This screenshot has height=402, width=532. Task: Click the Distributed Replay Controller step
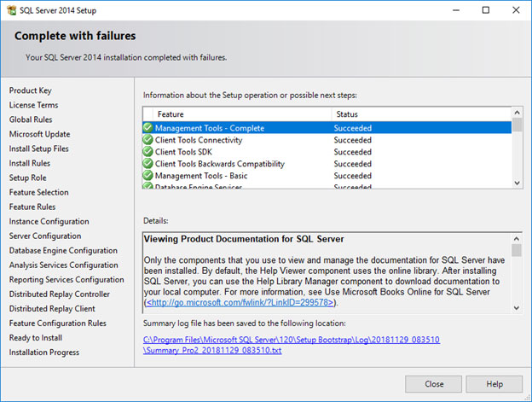60,294
